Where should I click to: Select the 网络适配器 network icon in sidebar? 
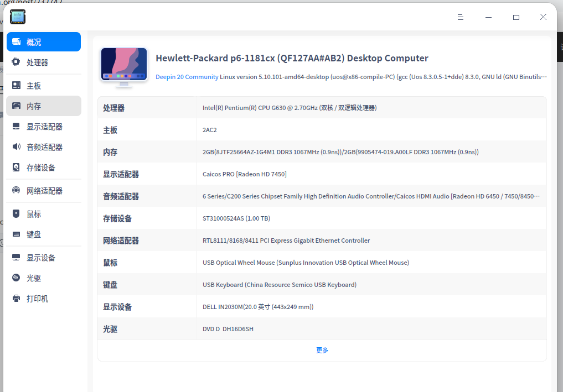point(17,190)
